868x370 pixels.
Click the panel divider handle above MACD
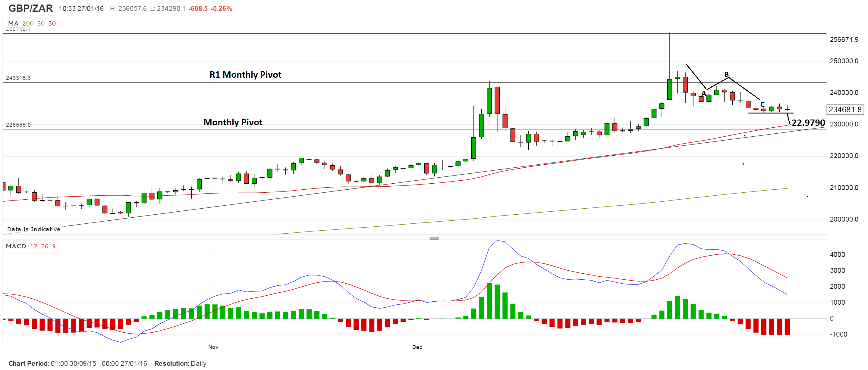point(434,238)
